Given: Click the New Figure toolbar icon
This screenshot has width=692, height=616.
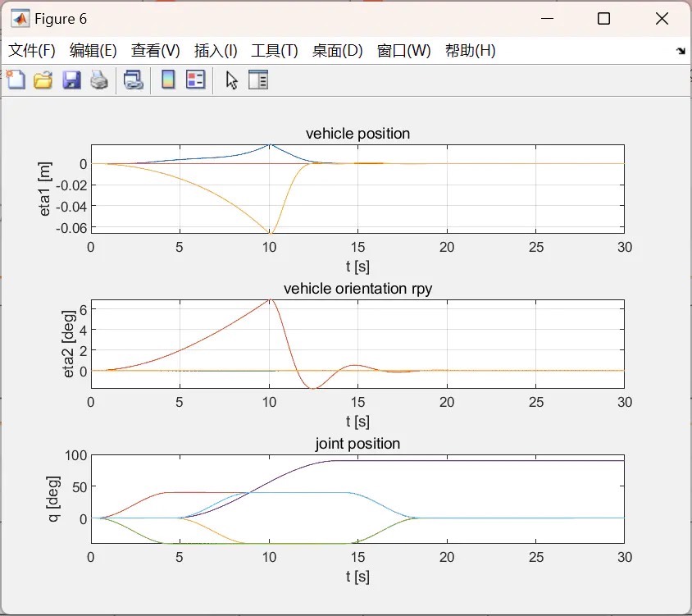Looking at the screenshot, I should click(16, 80).
